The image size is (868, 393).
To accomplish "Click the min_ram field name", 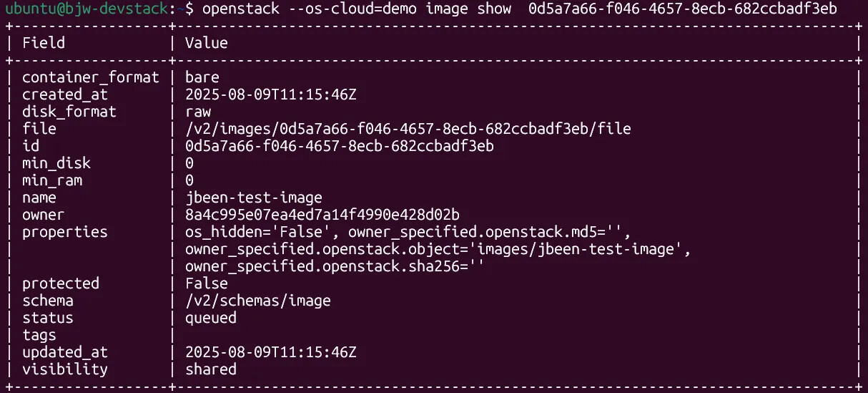I will 52,180.
